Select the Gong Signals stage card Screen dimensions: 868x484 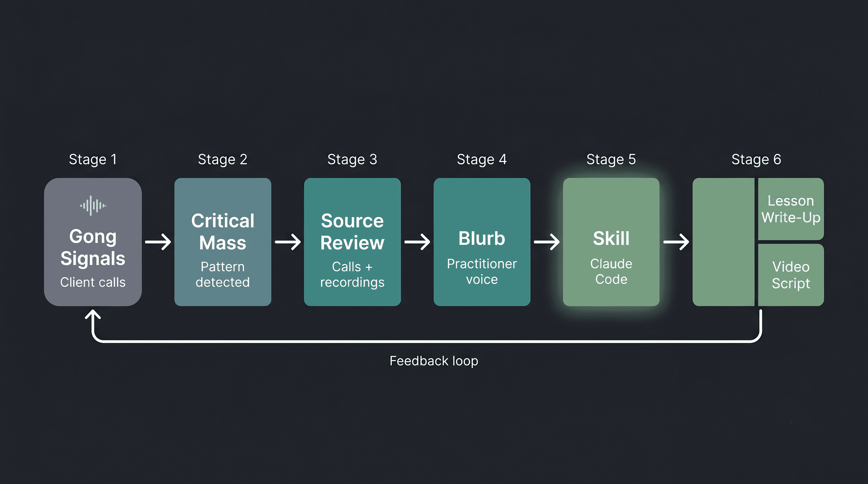(93, 242)
